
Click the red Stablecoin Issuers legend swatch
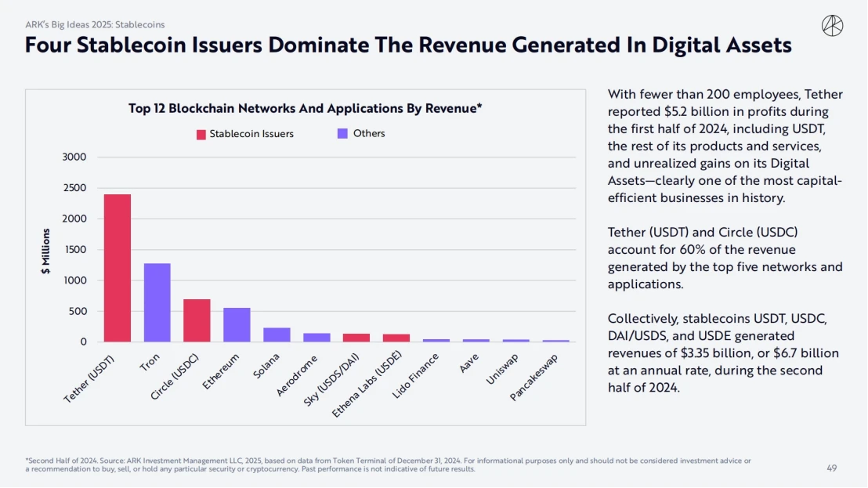pyautogui.click(x=201, y=134)
